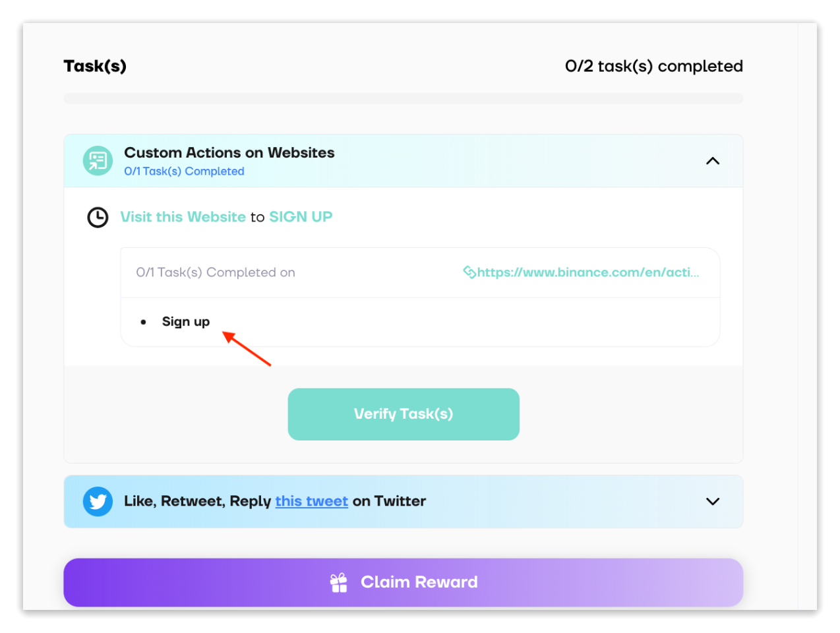The height and width of the screenshot is (633, 840).
Task: Select the Sign up task item
Action: (185, 322)
